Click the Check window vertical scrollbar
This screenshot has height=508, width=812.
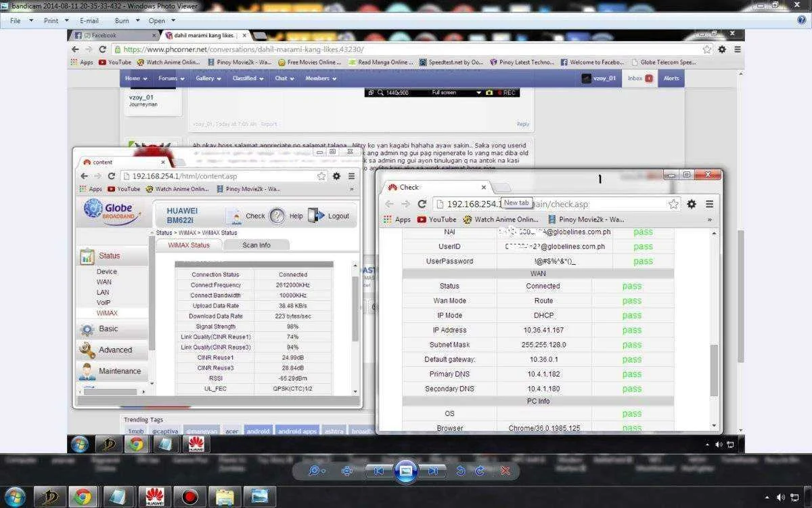click(x=714, y=370)
